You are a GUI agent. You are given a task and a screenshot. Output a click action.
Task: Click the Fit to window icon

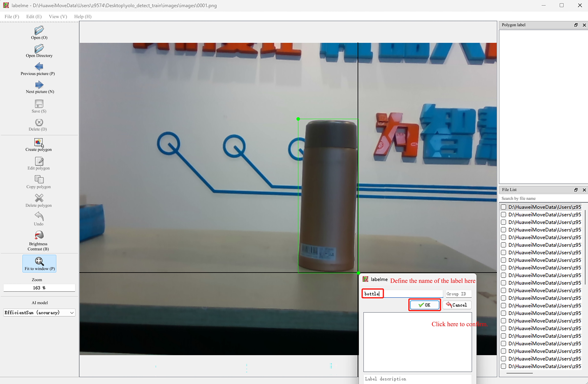coord(39,261)
